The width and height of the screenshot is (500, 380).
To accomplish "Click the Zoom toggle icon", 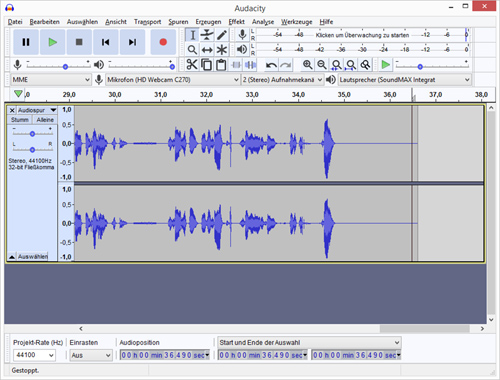I will pos(365,65).
